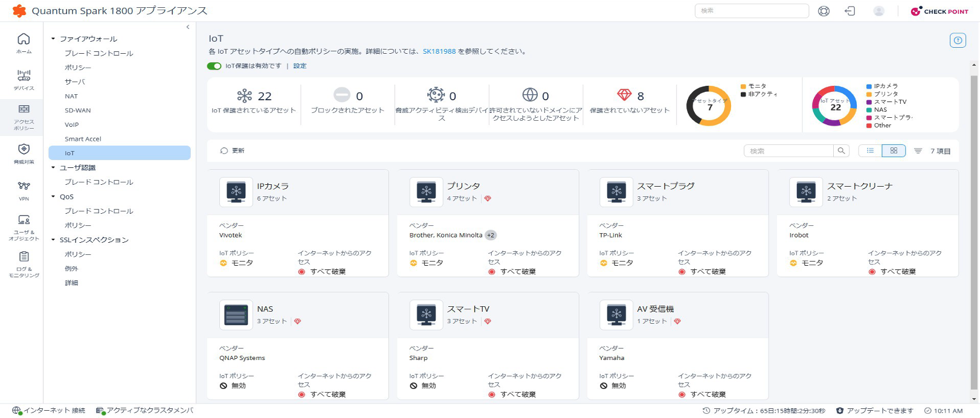Open the user profile avatar
Image resolution: width=980 pixels, height=418 pixels.
(x=879, y=11)
